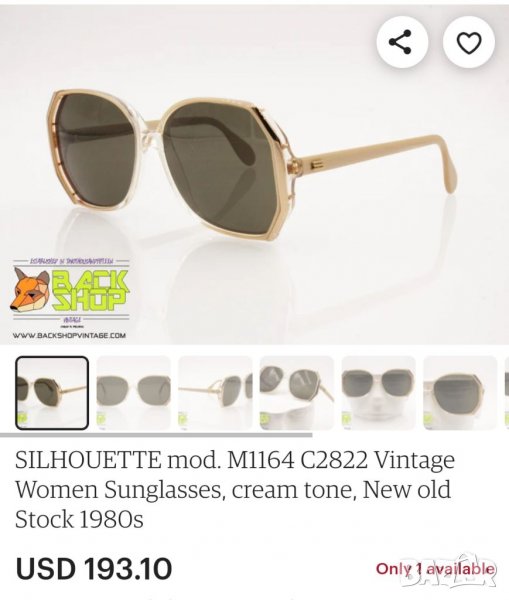Click the Only 1 available notice

point(435,569)
